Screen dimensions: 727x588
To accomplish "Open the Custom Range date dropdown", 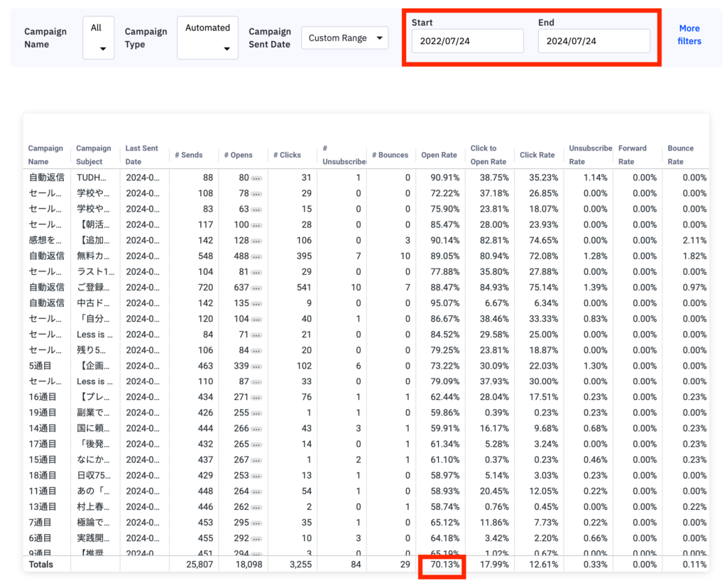I will tap(344, 38).
